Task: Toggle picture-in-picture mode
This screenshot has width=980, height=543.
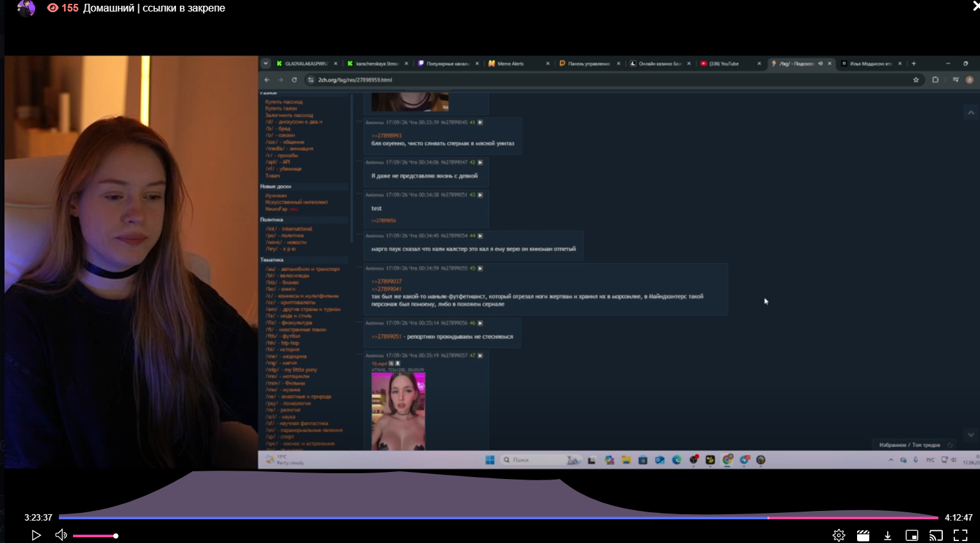Action: pyautogui.click(x=912, y=535)
